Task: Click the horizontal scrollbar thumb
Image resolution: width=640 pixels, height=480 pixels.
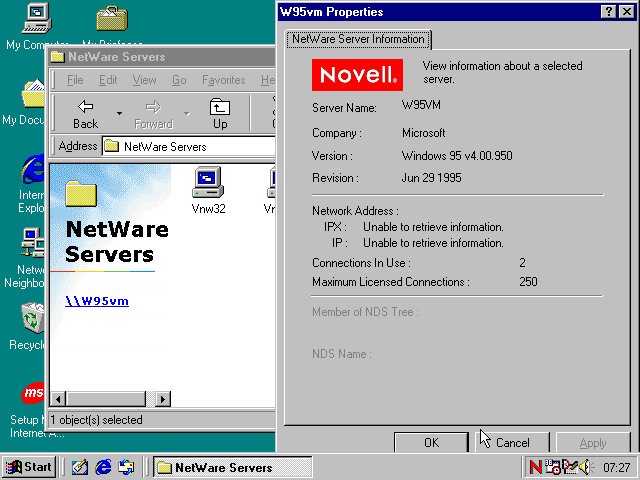Action: click(x=106, y=399)
